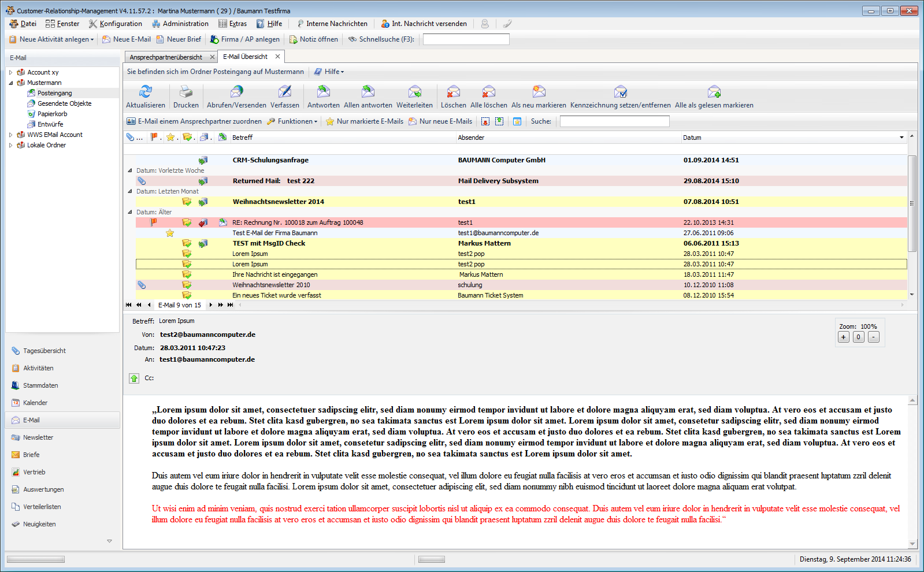
Task: Toggle Nur markierte E-Mails filter
Action: (x=364, y=121)
